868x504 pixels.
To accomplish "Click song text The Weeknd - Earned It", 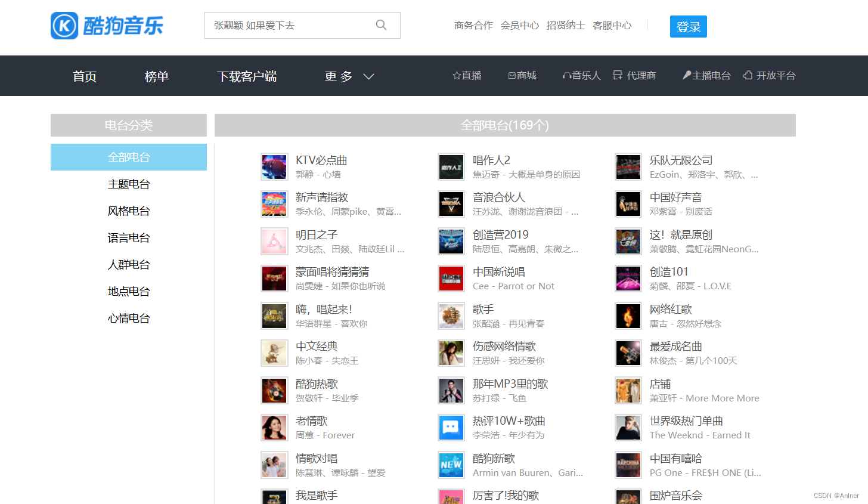I will tap(700, 435).
